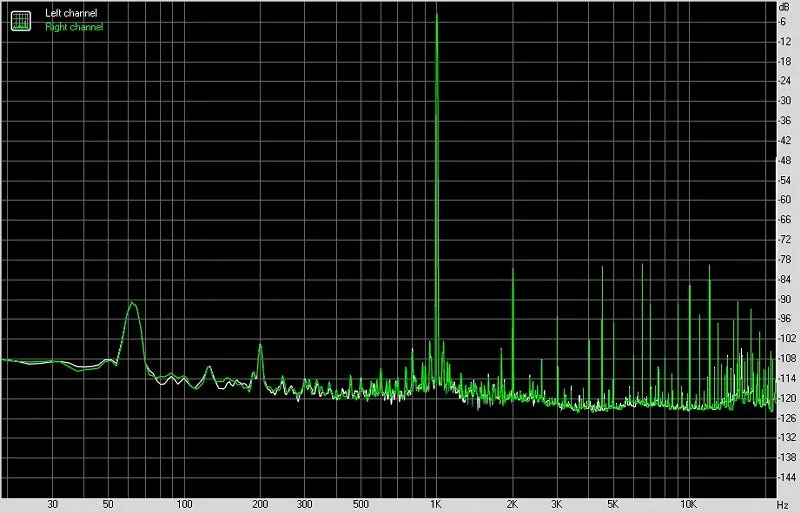Click the 500 frequency axis label
800x513 pixels.
360,504
